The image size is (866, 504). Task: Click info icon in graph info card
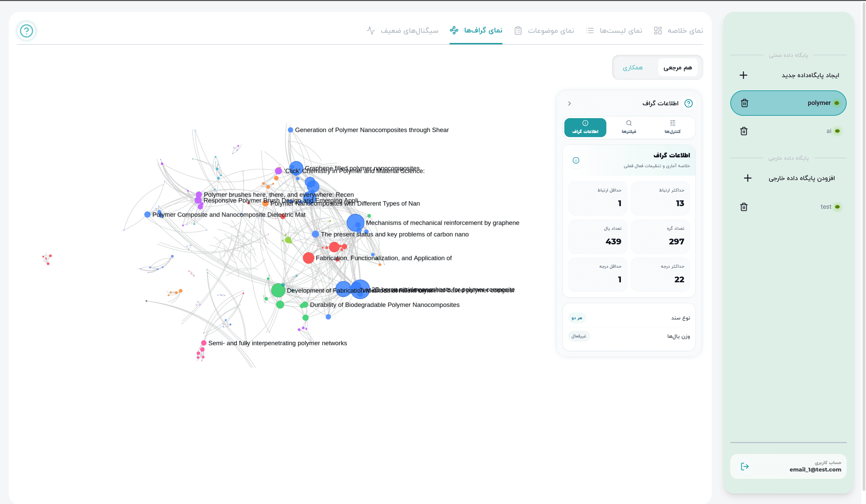[x=576, y=160]
